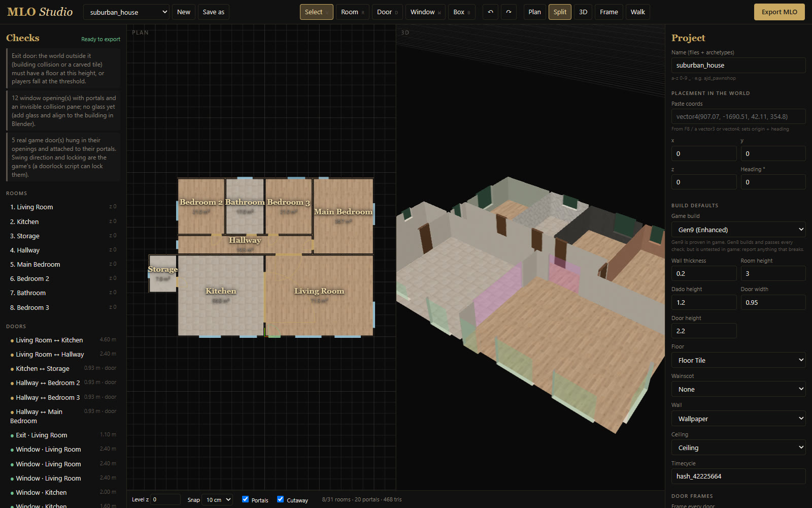812x508 pixels.
Task: Select Main Bedroom in rooms list
Action: tap(63, 264)
